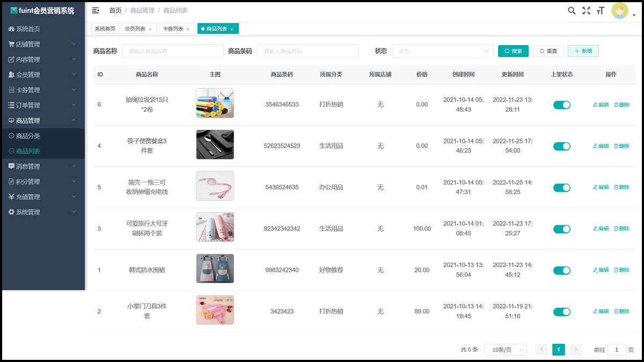Click the user avatar in header
The height and width of the screenshot is (362, 644).
click(x=620, y=11)
